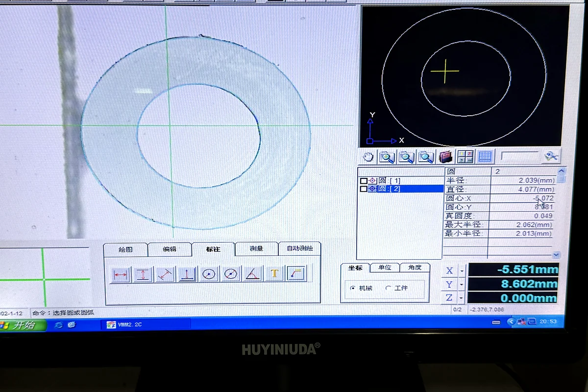Select the 圆:[1] item in the list
Screen dimensions: 588x392
point(389,181)
